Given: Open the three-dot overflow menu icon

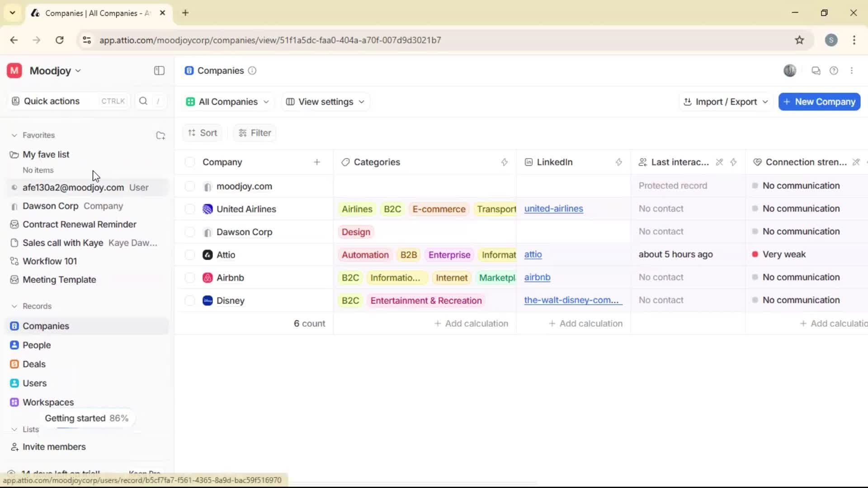Looking at the screenshot, I should [x=852, y=70].
